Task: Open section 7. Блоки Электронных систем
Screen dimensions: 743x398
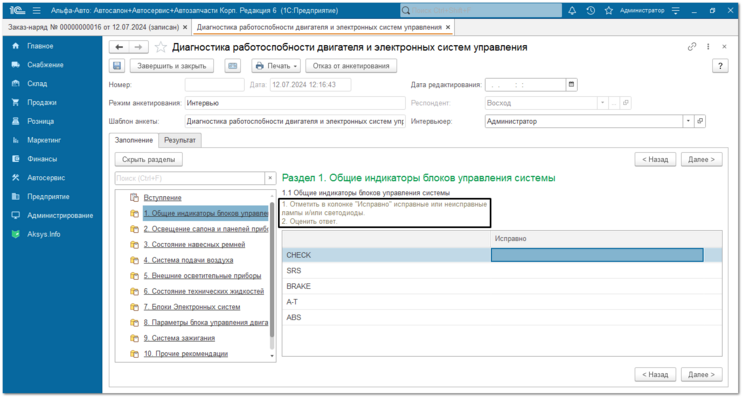Action: [x=192, y=307]
